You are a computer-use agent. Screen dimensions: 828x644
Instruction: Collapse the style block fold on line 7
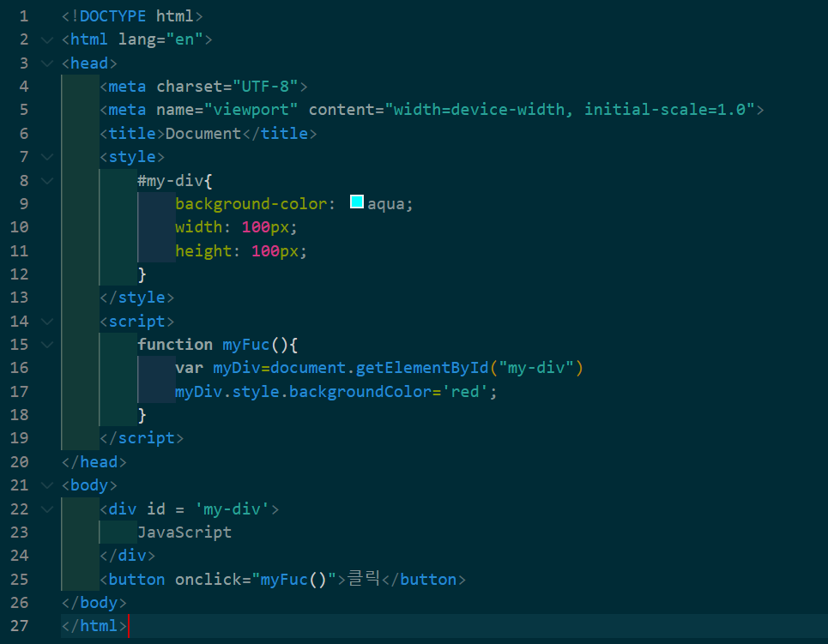[x=47, y=157]
